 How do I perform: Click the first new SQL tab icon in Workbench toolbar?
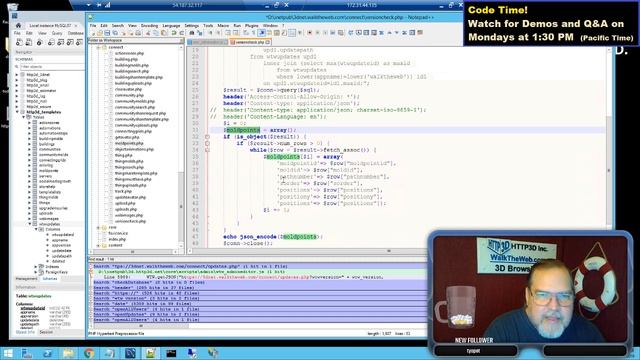[x=19, y=42]
